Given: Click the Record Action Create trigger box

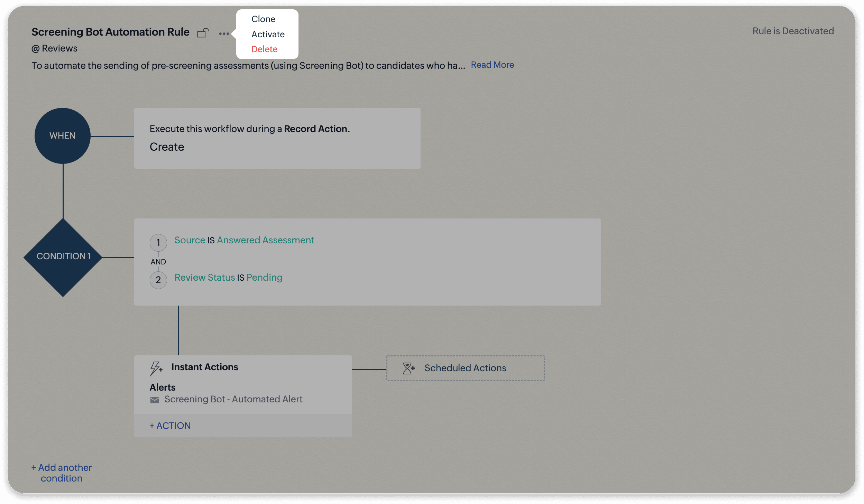Looking at the screenshot, I should 277,138.
